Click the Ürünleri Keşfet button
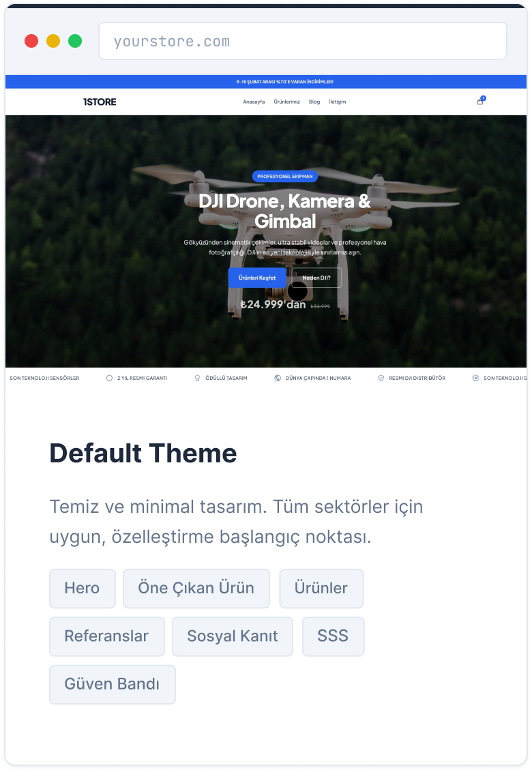The height and width of the screenshot is (772, 532). (x=257, y=278)
